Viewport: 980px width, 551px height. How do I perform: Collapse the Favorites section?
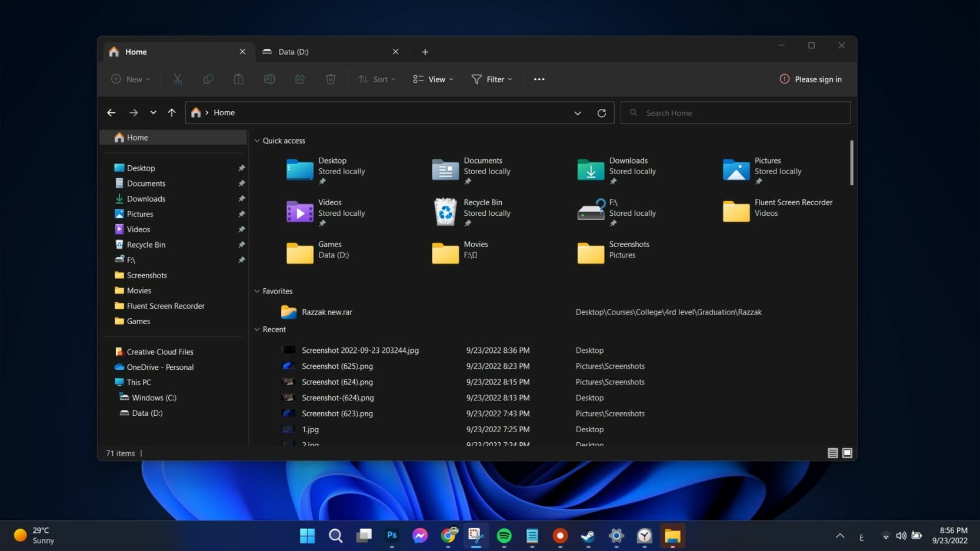[x=257, y=292]
